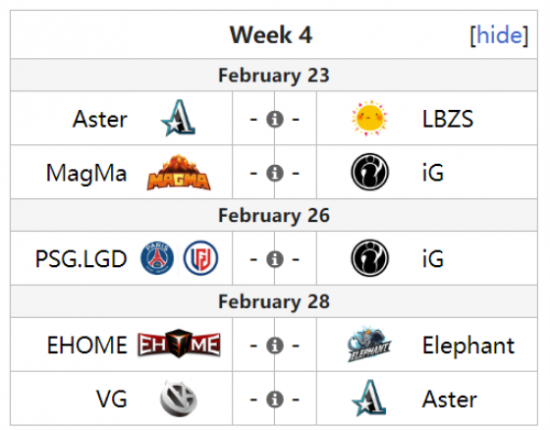Click the VG team logo
Screen dimensions: 550x430
[179, 398]
